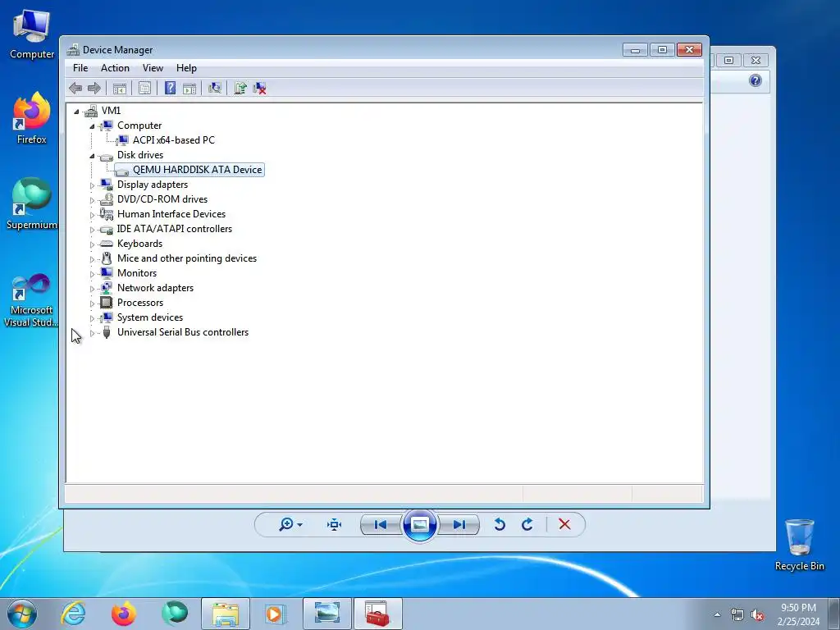Click the Processors chip icon

click(x=107, y=303)
